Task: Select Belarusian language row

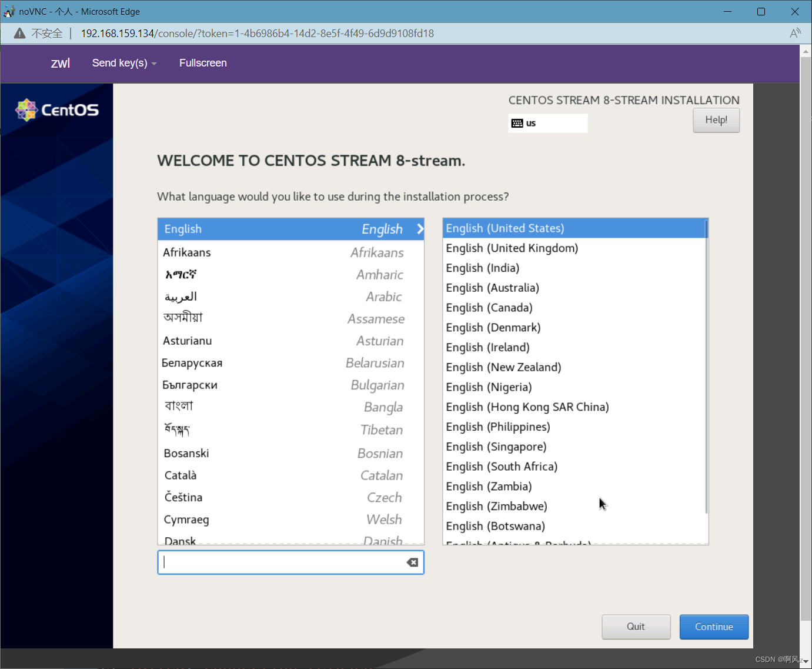Action: coord(291,363)
